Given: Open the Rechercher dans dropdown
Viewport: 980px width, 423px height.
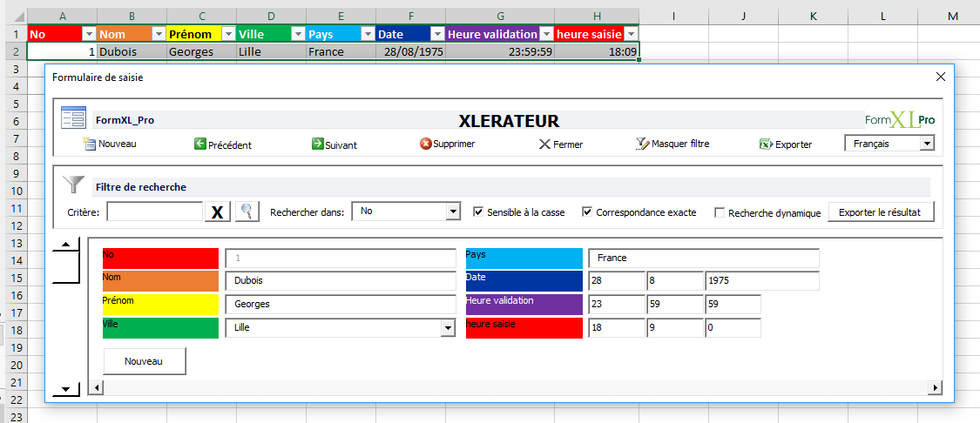Looking at the screenshot, I should click(453, 211).
